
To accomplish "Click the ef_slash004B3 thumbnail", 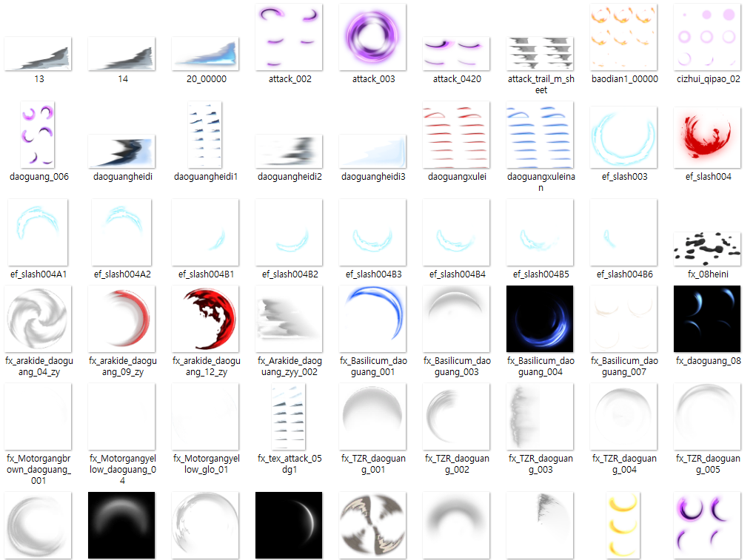I will point(372,232).
